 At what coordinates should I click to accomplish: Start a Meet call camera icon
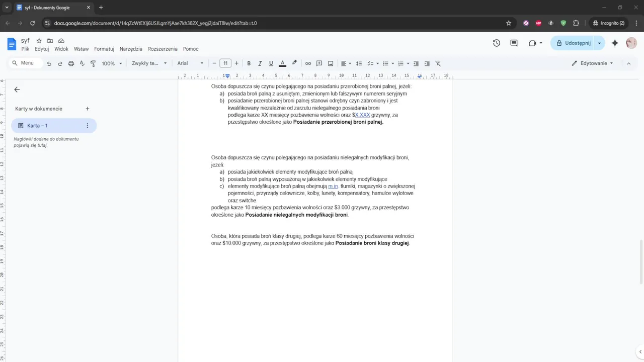coord(532,43)
